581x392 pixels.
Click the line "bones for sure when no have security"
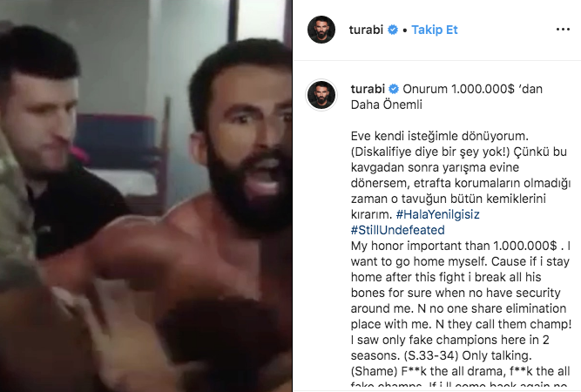[x=456, y=293]
